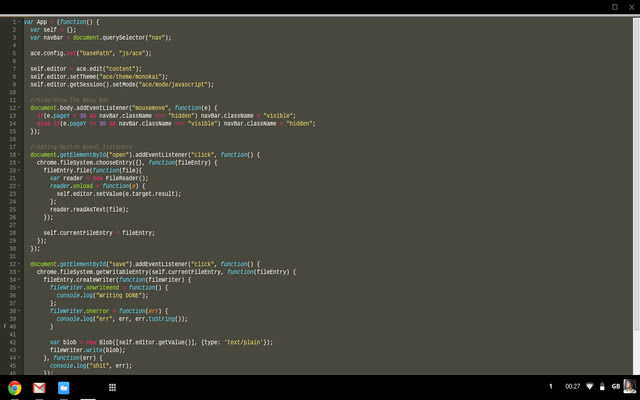The width and height of the screenshot is (640, 400).
Task: Collapse the reader.onload function at line 22
Action: 19,186
